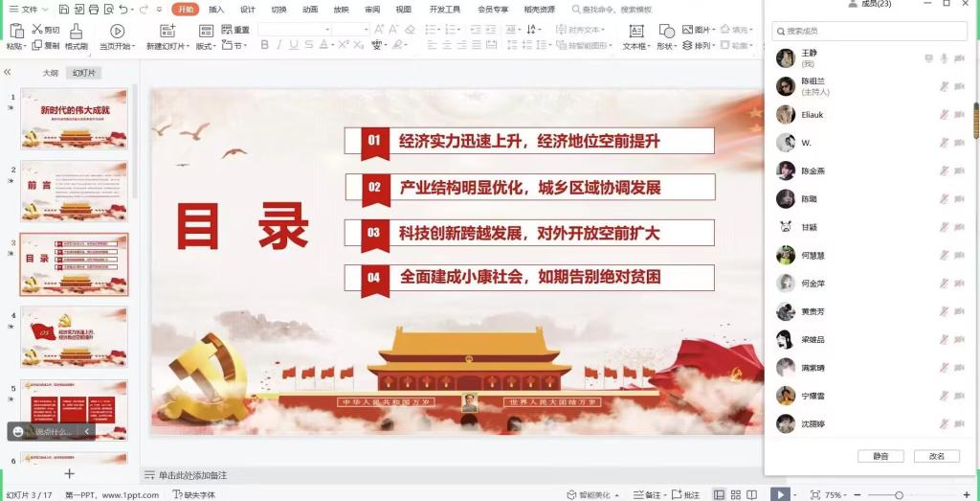Select slide 2 thumbnail 前言

point(75,191)
